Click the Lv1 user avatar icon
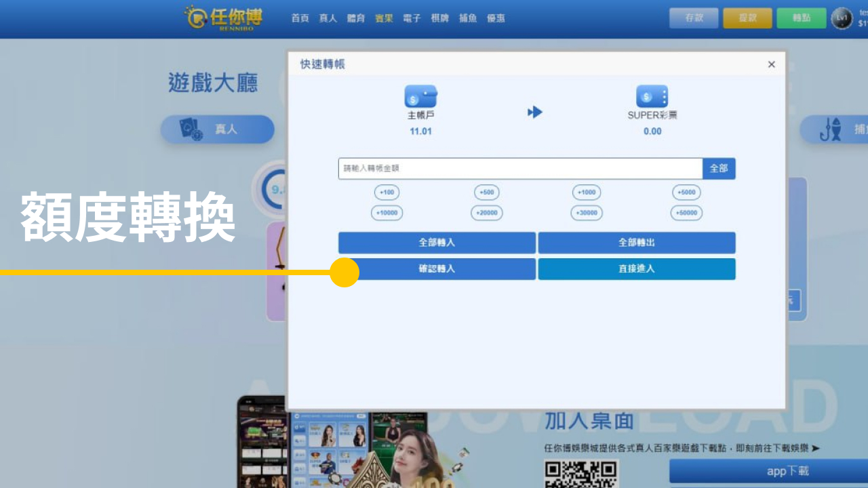868x488 pixels. click(842, 18)
